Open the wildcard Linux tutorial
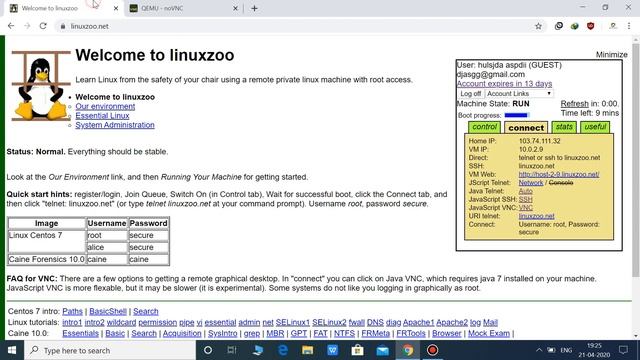The width and height of the screenshot is (640, 360). (121, 322)
